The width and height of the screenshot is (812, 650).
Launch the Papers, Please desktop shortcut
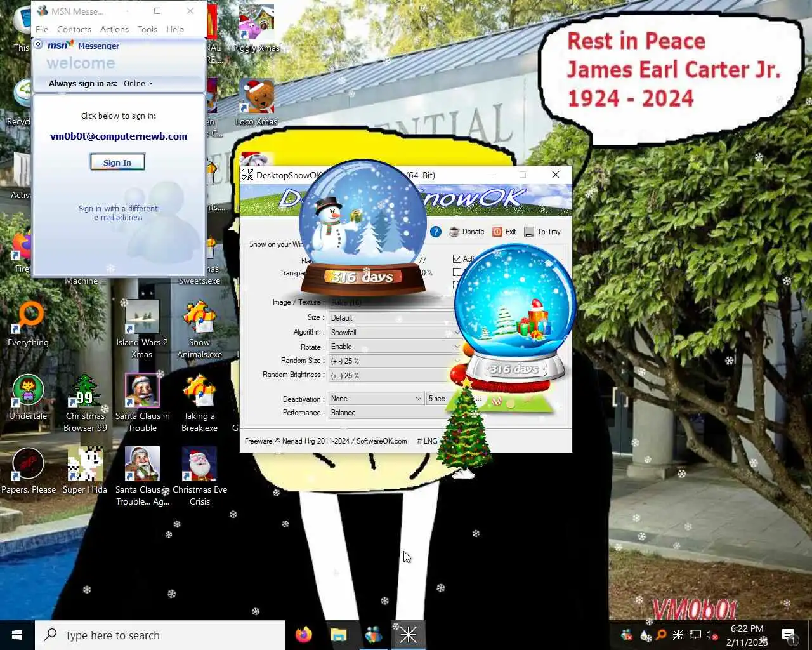pyautogui.click(x=28, y=471)
